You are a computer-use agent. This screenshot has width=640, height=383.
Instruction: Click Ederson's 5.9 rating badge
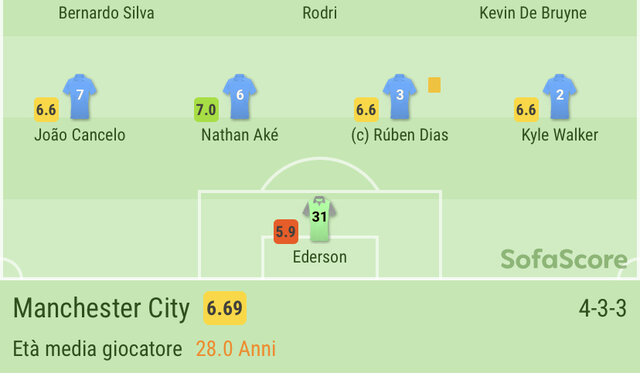click(x=286, y=232)
